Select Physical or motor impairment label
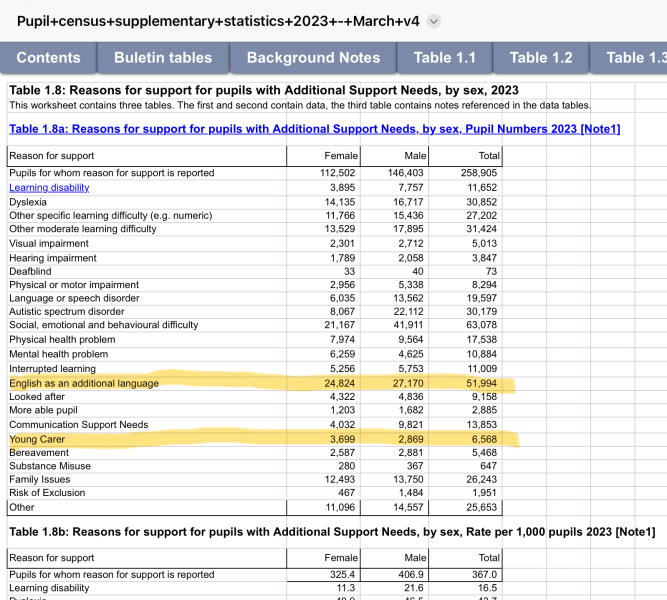667x600 pixels. 74,285
